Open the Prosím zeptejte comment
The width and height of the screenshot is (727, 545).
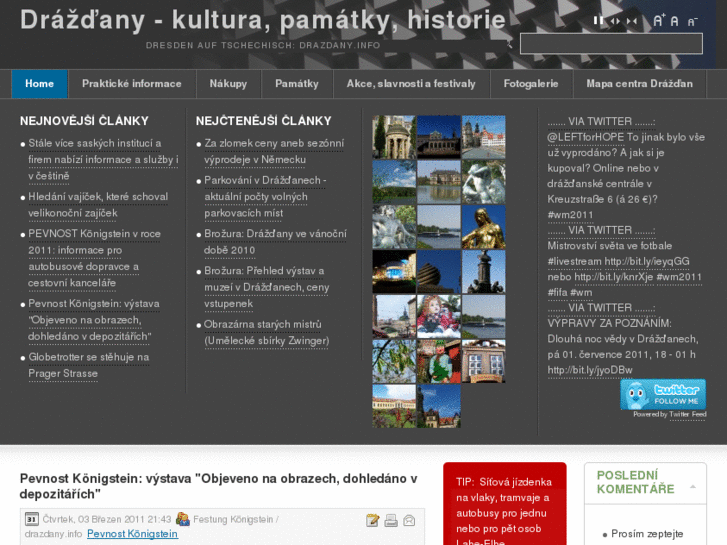pos(647,534)
